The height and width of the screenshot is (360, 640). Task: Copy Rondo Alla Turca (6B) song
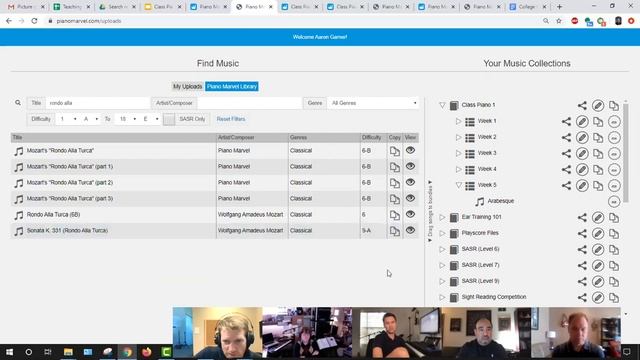click(395, 215)
